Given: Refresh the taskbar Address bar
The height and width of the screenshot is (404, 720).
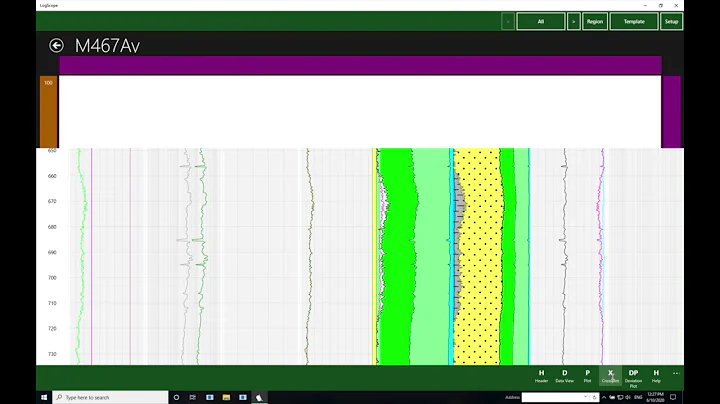Looking at the screenshot, I should (594, 397).
